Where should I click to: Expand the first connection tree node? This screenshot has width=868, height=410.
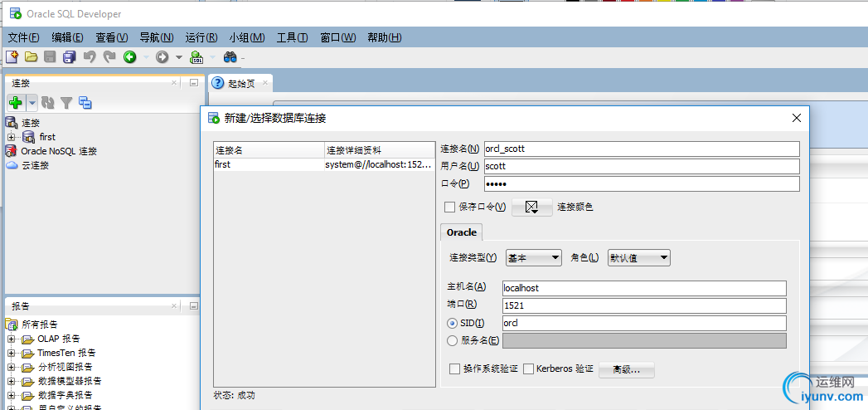coord(11,137)
